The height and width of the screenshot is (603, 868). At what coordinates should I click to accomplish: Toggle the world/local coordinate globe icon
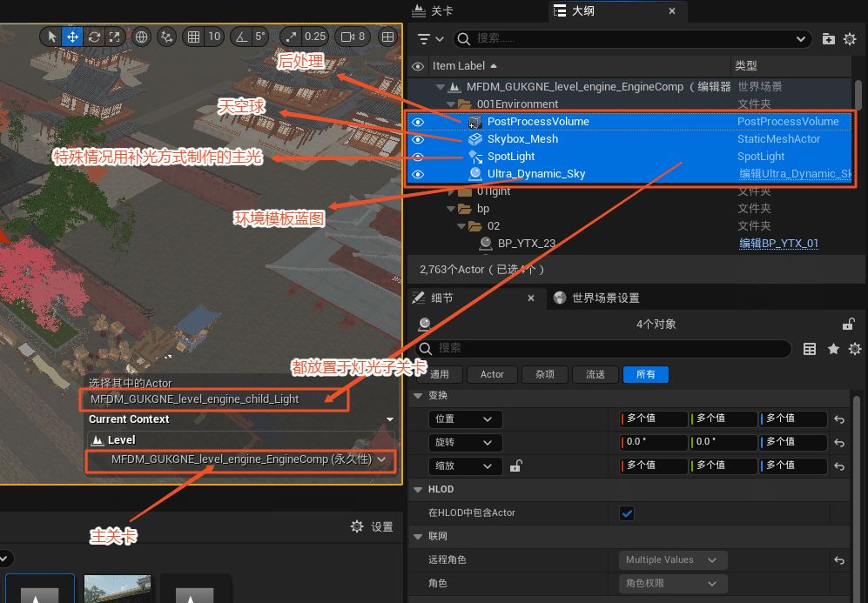[141, 37]
